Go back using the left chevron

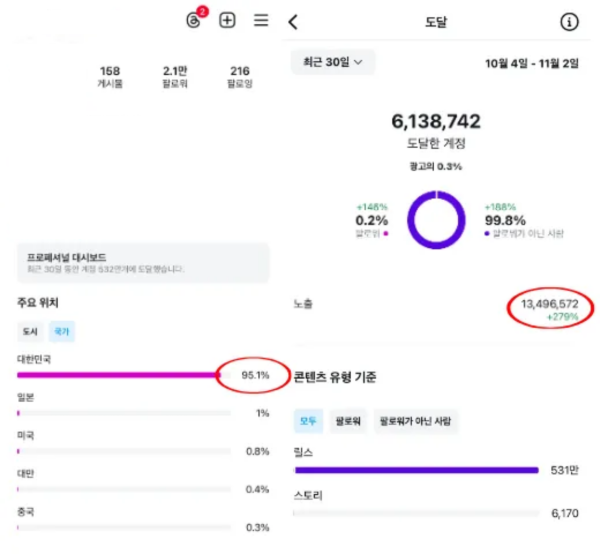pyautogui.click(x=293, y=21)
